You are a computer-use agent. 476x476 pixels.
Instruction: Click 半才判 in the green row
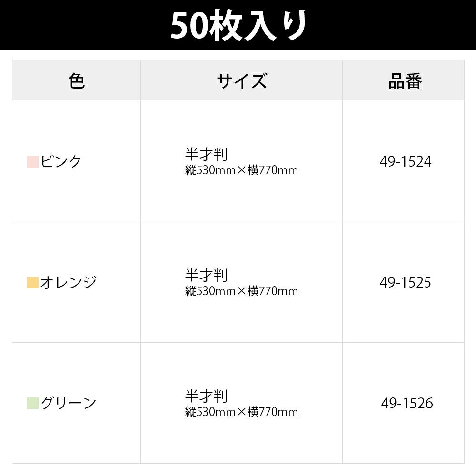click(207, 396)
